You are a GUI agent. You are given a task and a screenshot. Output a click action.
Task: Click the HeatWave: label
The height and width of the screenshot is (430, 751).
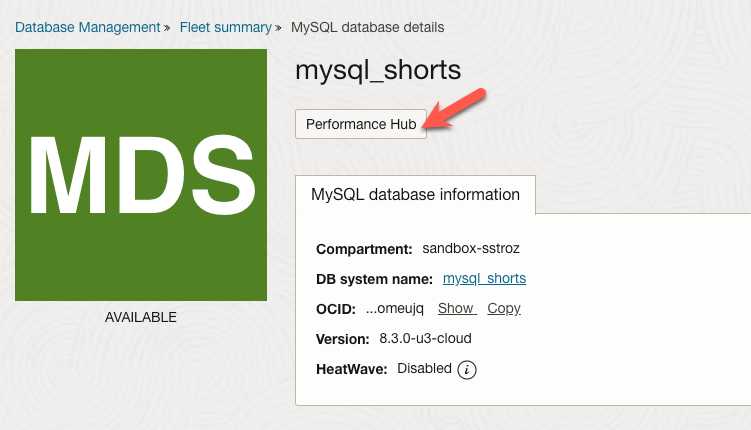[352, 369]
